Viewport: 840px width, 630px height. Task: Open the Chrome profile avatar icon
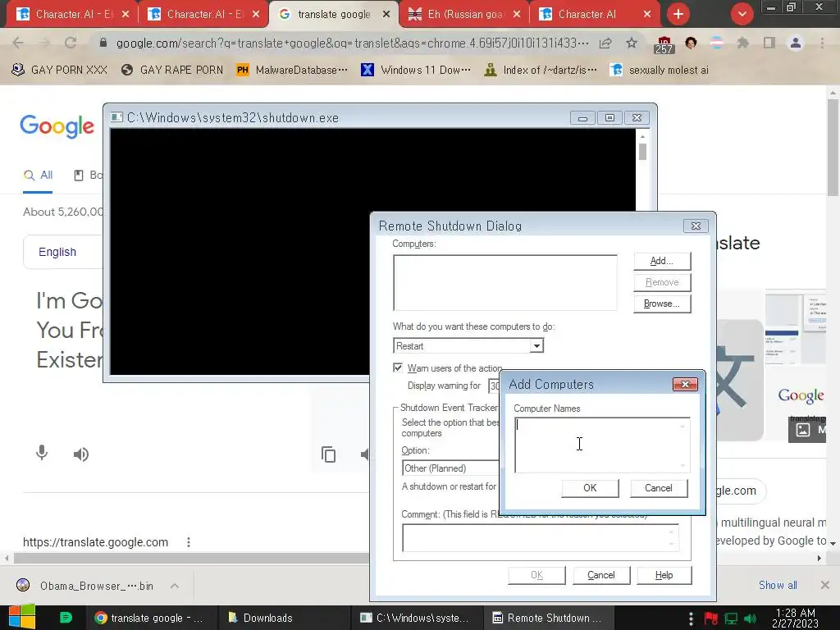(796, 43)
